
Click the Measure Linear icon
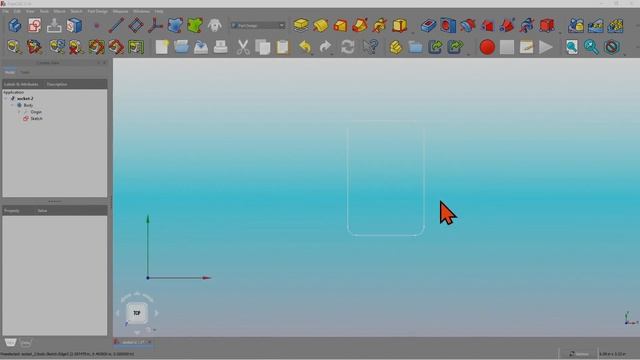click(14, 47)
